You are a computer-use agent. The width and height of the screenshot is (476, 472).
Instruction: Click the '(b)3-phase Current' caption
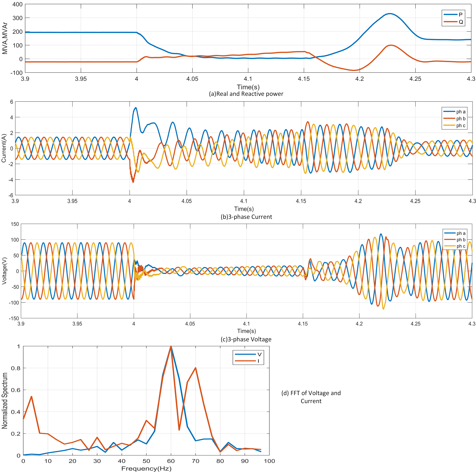[x=246, y=217]
